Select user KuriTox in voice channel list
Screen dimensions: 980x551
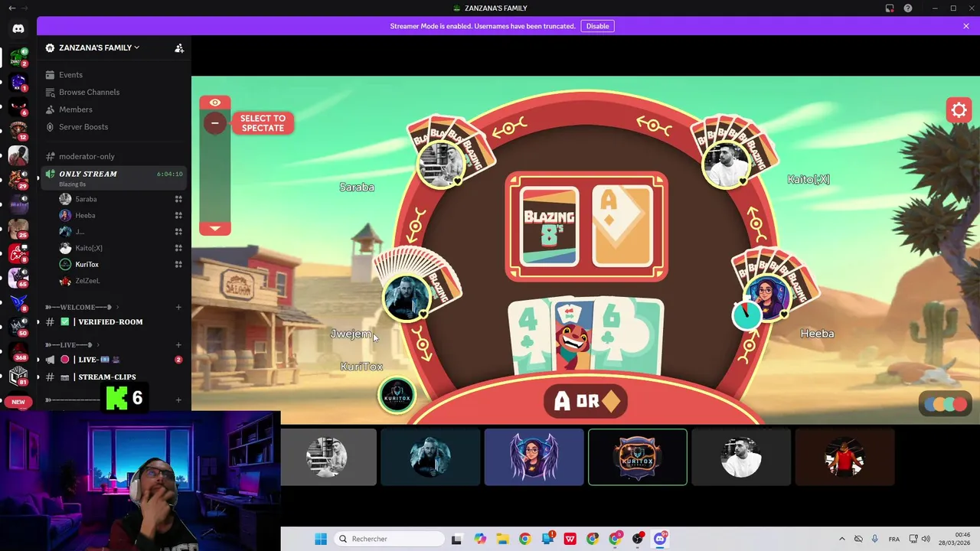(87, 264)
